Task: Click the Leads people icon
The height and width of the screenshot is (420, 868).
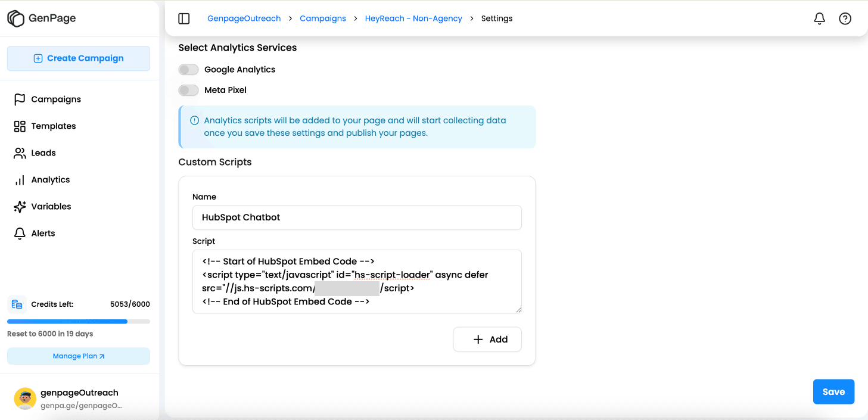Action: [x=20, y=153]
